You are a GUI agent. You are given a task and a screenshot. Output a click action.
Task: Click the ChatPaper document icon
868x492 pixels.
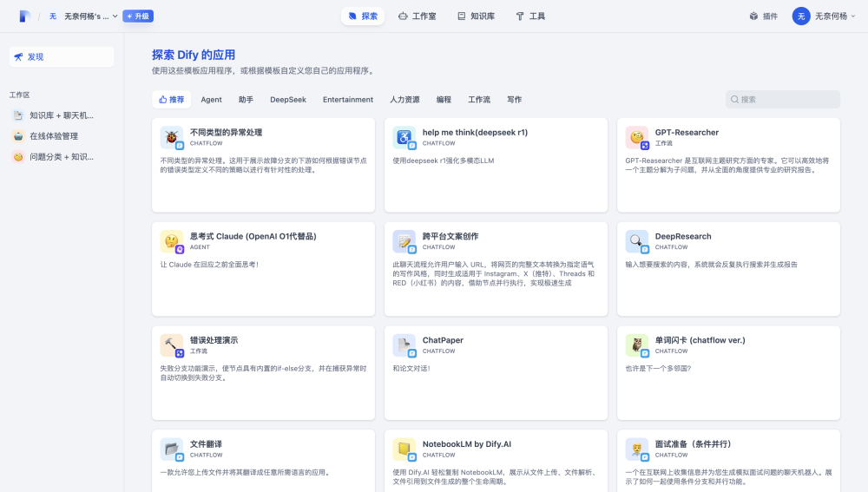pos(404,345)
